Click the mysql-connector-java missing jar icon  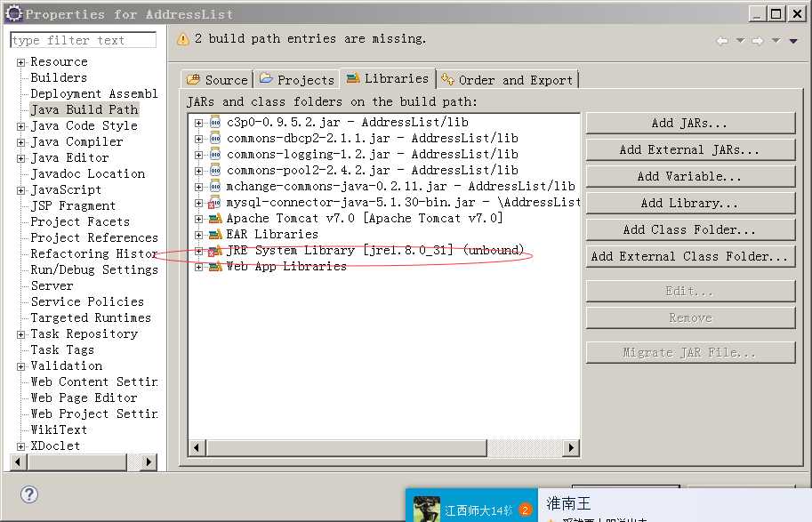pos(214,203)
